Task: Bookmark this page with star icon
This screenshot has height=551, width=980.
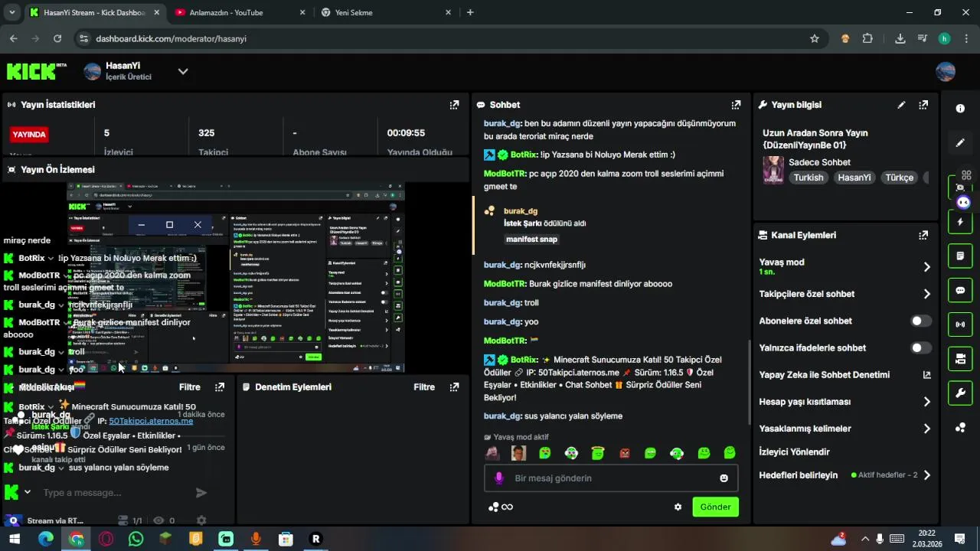Action: point(815,38)
